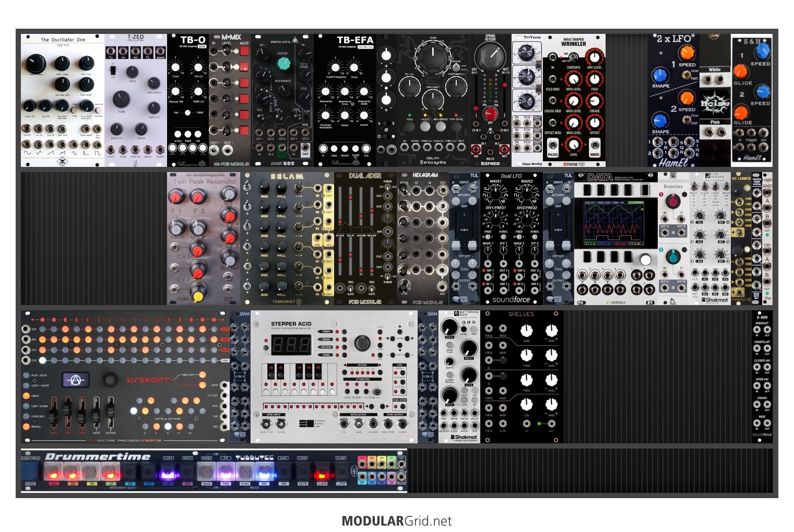Click the PATTERN label on Stepper Acid
Viewport: 794px width, 532px height.
point(326,347)
